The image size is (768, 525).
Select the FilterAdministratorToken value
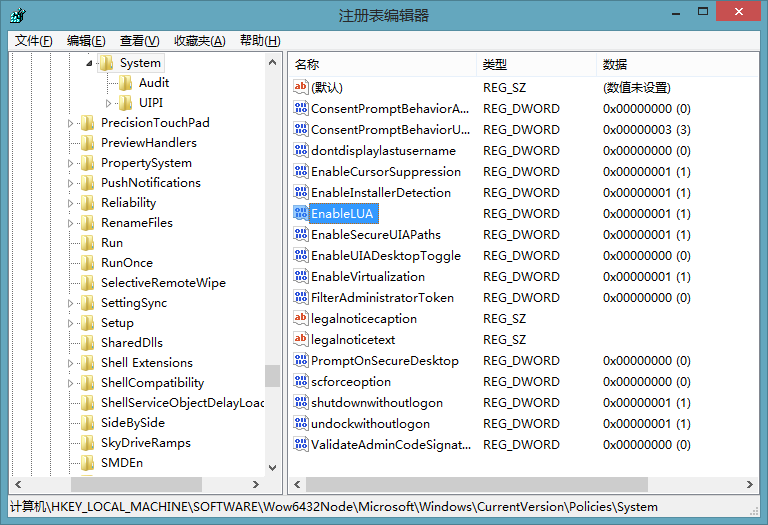coord(382,297)
